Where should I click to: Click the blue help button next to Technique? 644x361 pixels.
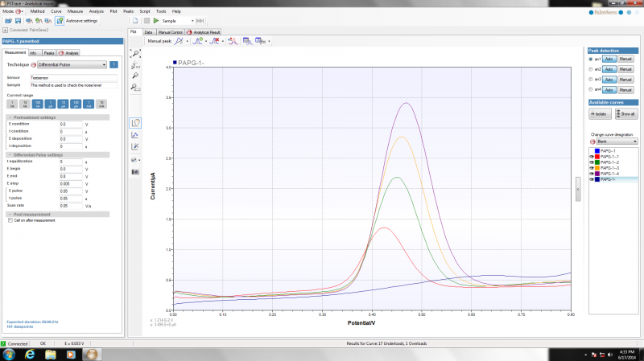(x=114, y=64)
